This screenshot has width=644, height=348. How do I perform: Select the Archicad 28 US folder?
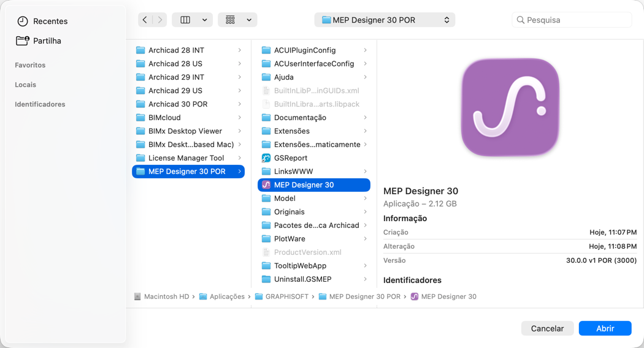(188, 64)
